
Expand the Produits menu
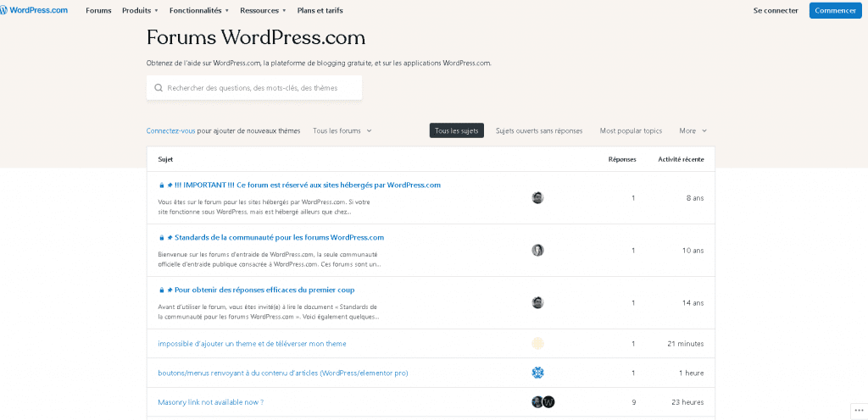click(x=140, y=11)
